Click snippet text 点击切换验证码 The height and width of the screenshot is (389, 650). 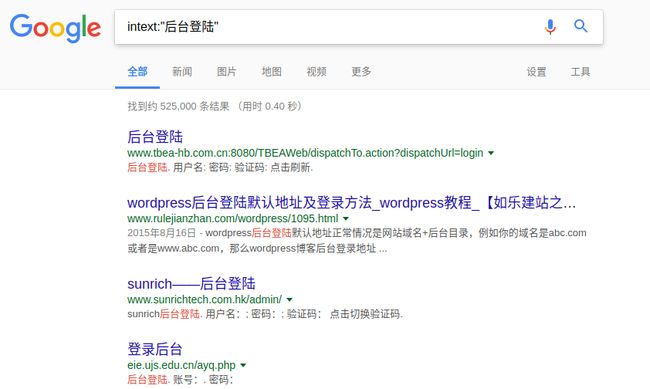pos(365,314)
